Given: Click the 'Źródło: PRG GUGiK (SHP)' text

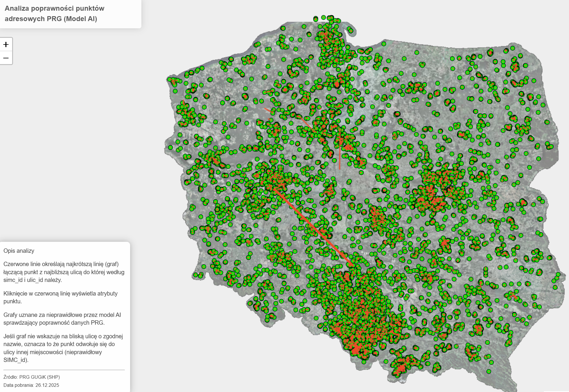Looking at the screenshot, I should click(x=32, y=377).
